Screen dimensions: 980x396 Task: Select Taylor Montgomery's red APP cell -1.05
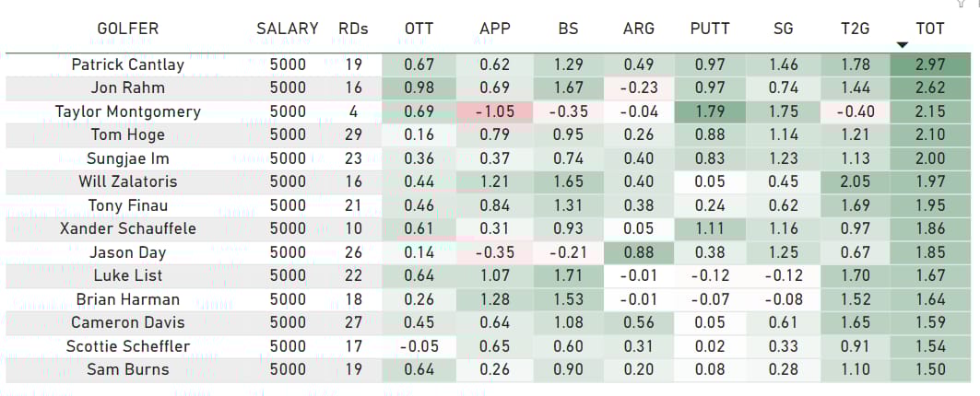(x=495, y=111)
